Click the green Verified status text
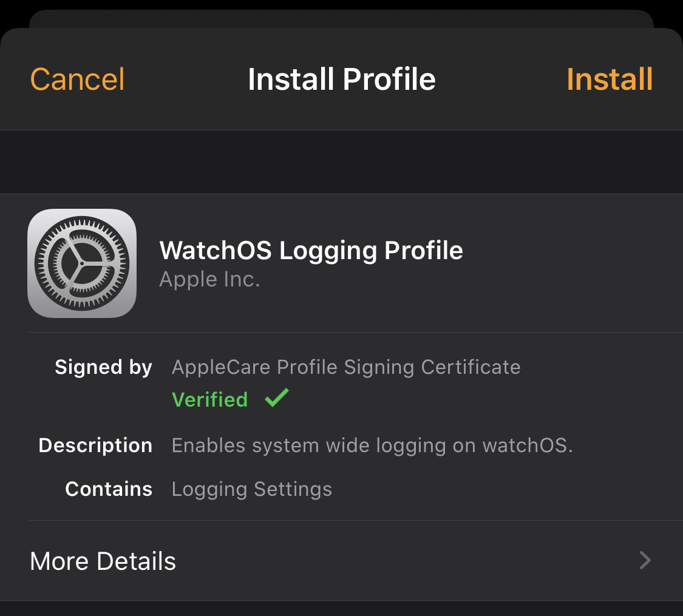683x616 pixels. click(210, 399)
